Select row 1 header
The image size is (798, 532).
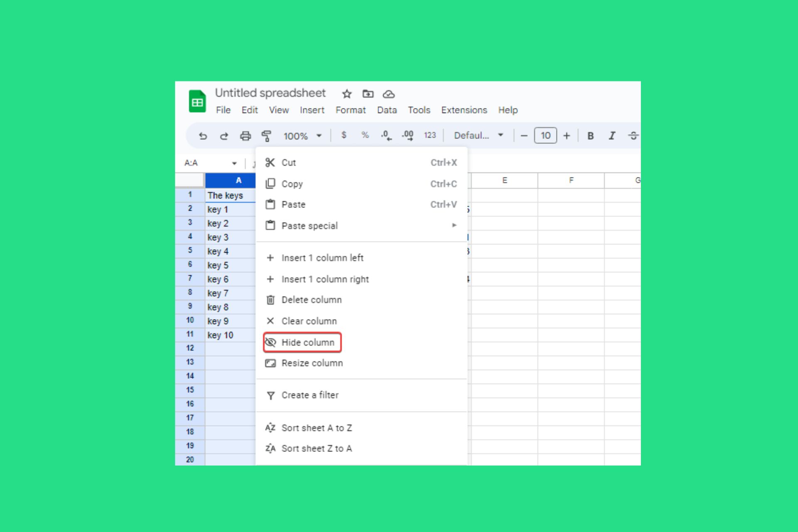(x=190, y=195)
